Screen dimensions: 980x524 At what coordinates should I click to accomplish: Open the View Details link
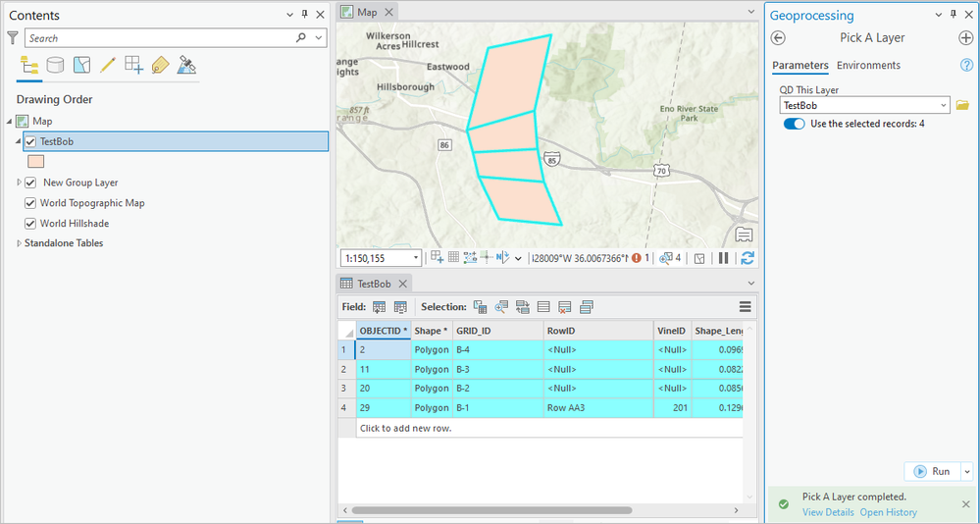828,512
